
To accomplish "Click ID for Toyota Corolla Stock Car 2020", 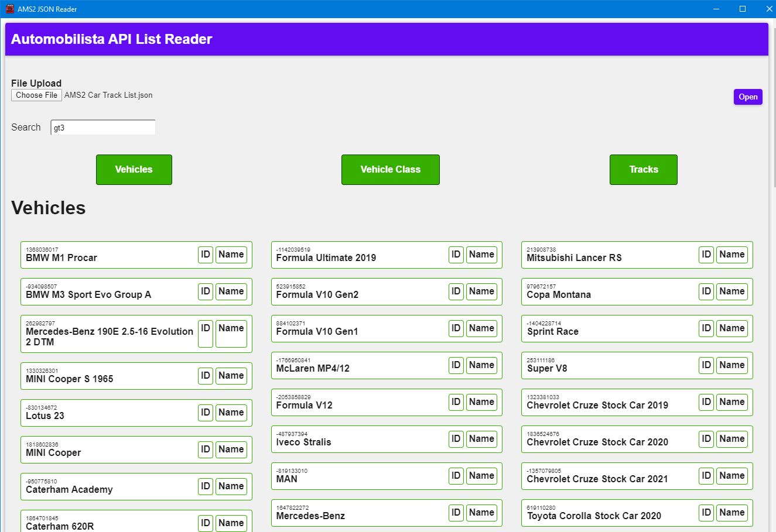I will (x=707, y=513).
